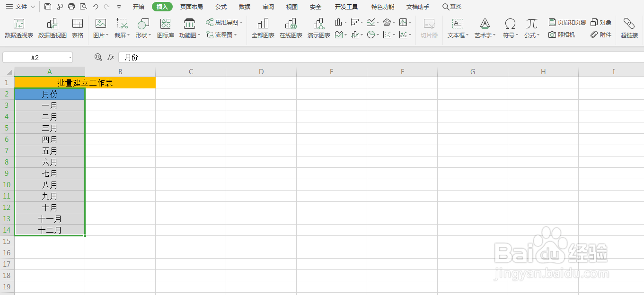Click the 照相机 (Camera) tool
This screenshot has height=295, width=644.
click(562, 35)
